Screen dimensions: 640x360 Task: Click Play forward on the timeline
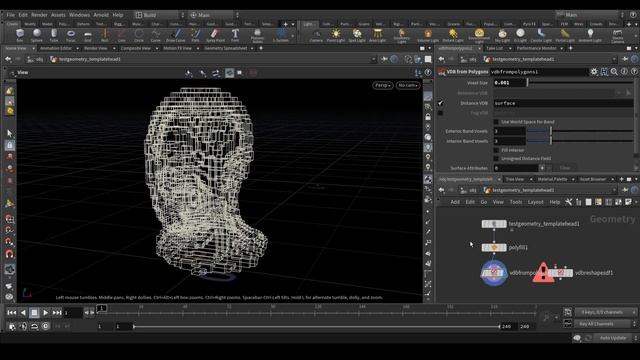(45, 313)
